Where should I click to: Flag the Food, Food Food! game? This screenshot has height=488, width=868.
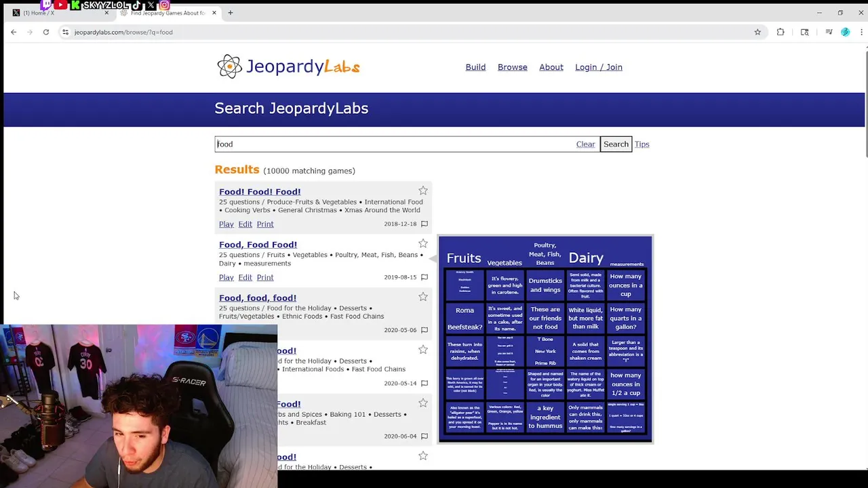(x=425, y=277)
